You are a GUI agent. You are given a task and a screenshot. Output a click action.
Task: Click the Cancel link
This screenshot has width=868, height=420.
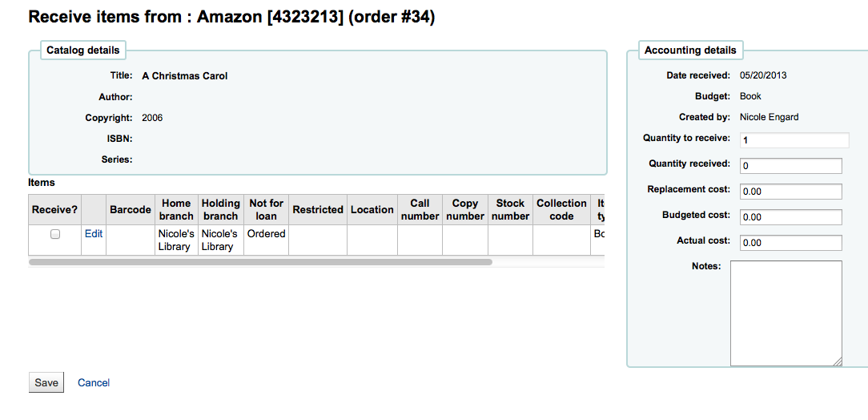(94, 383)
